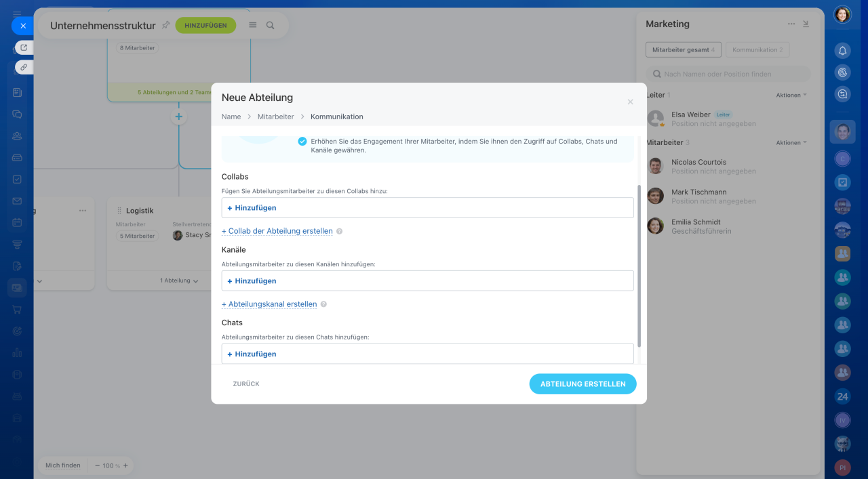Click the plus circle under the top department
The height and width of the screenshot is (479, 868).
[178, 117]
